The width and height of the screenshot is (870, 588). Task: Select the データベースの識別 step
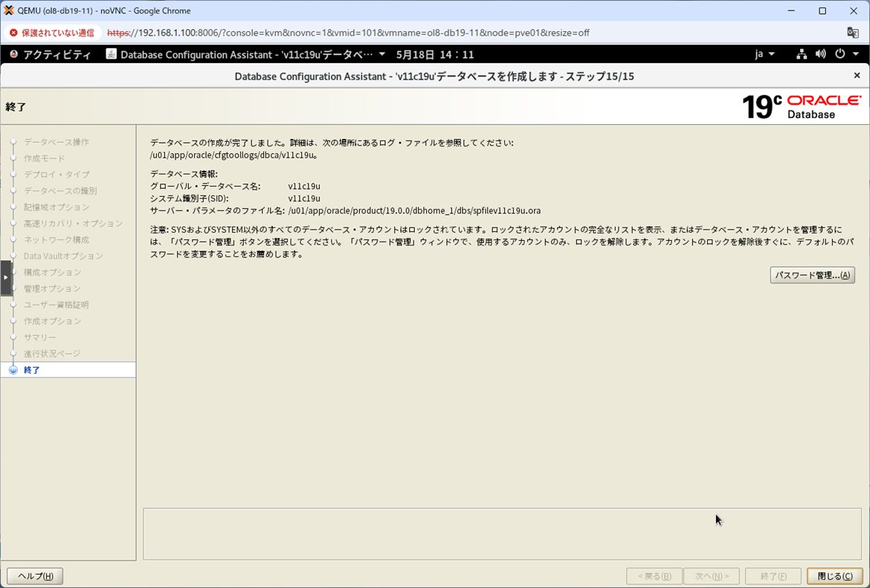60,191
